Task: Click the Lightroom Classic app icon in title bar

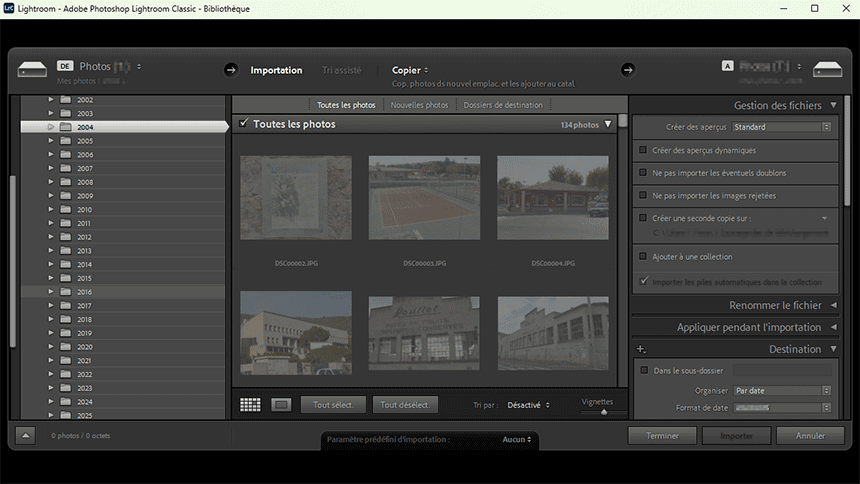Action: 9,8
